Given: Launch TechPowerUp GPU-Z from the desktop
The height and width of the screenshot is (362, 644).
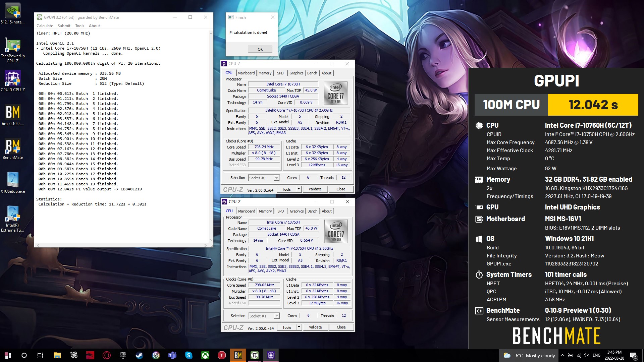Looking at the screenshot, I should coord(13,50).
